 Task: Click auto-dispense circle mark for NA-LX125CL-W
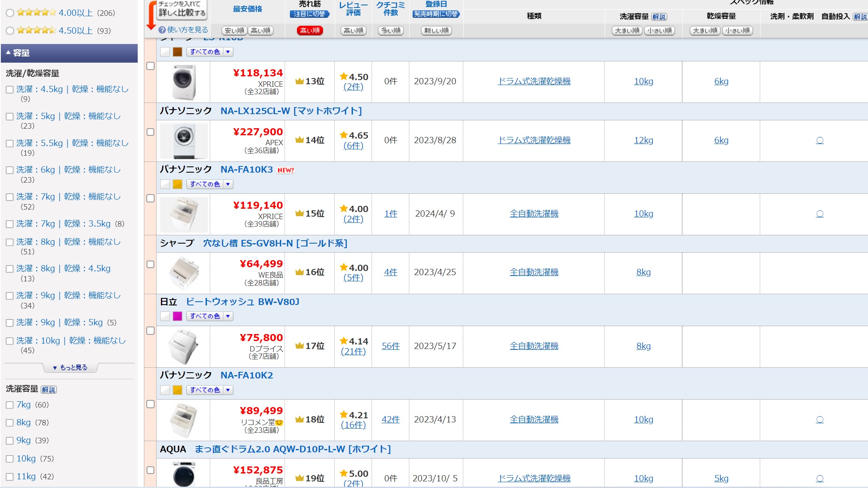819,140
